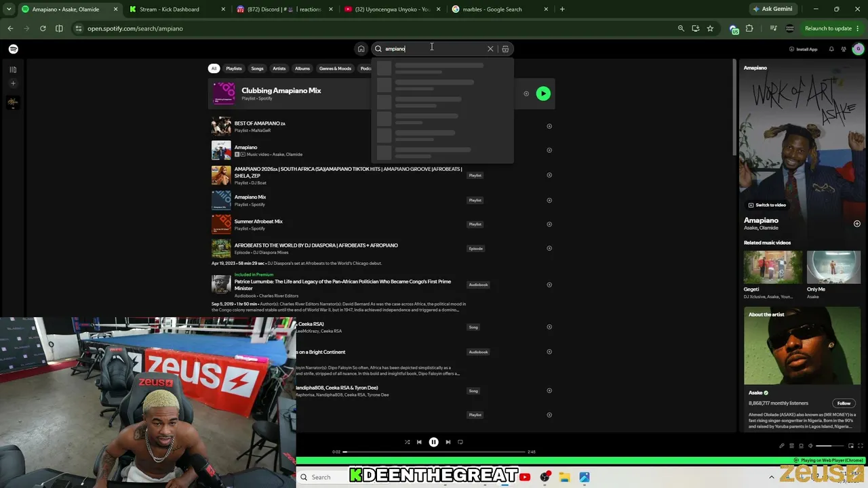Filter results by Songs
Viewport: 868px width, 488px height.
click(257, 68)
